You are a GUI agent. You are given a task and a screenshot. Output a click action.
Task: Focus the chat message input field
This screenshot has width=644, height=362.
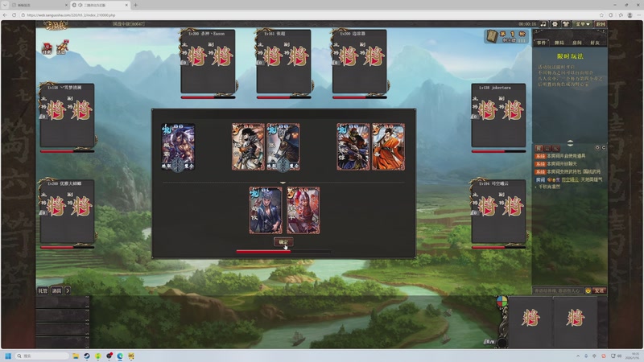coord(557,290)
